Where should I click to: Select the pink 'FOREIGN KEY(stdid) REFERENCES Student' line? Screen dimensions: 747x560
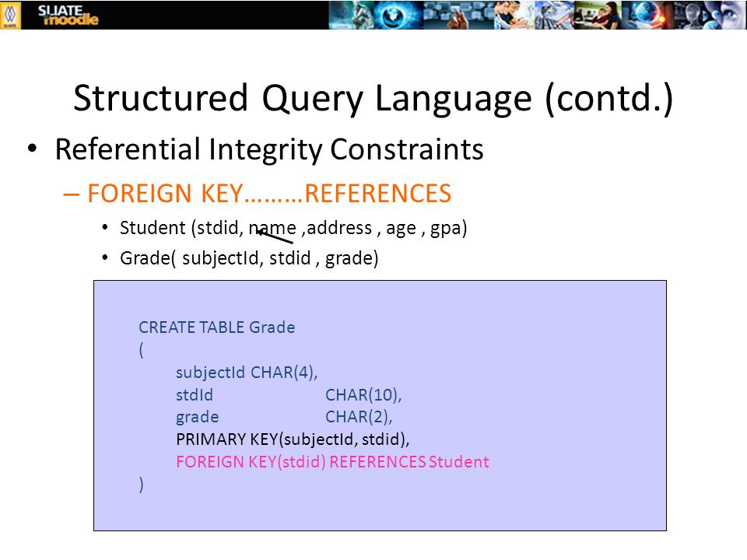click(332, 462)
